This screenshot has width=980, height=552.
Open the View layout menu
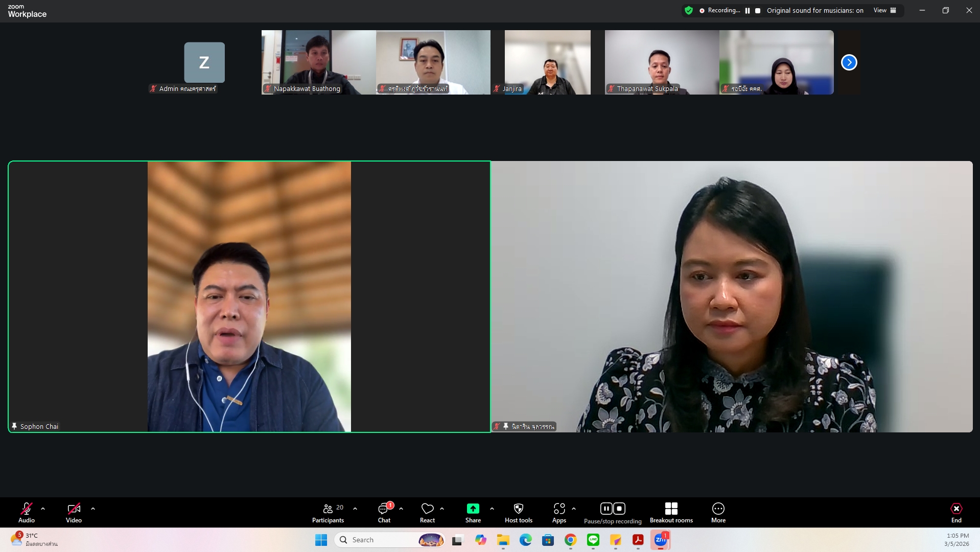884,10
